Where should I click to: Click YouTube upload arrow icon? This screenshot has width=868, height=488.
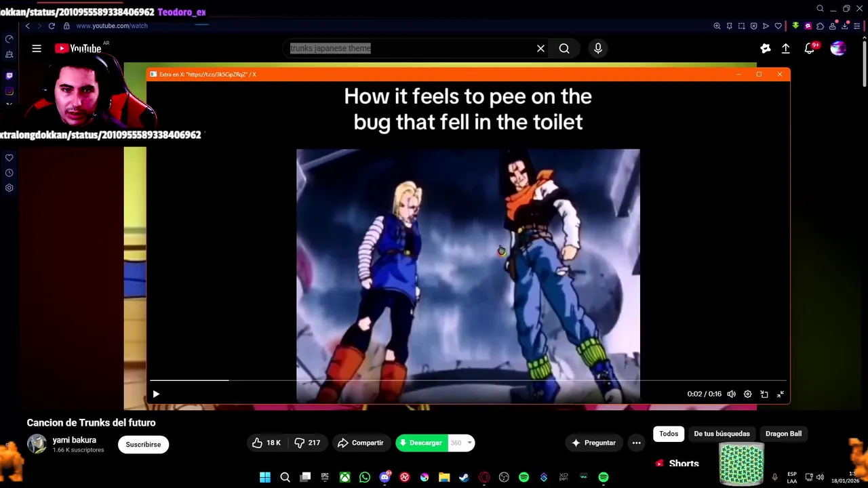click(785, 48)
